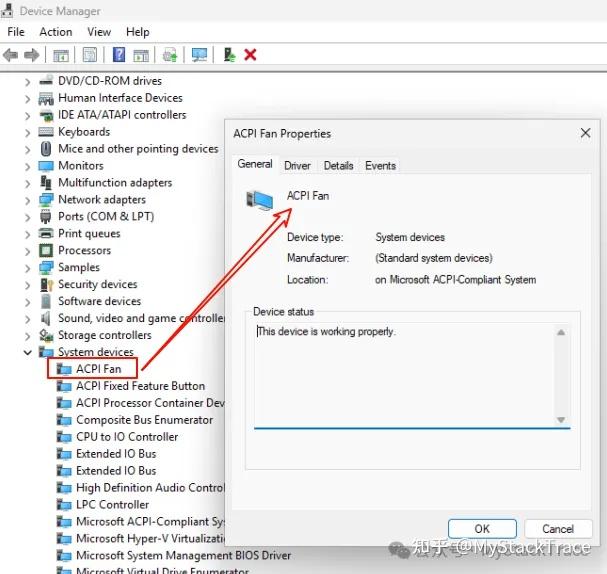The image size is (607, 574).
Task: Click the enable device toolbar icon
Action: [230, 55]
